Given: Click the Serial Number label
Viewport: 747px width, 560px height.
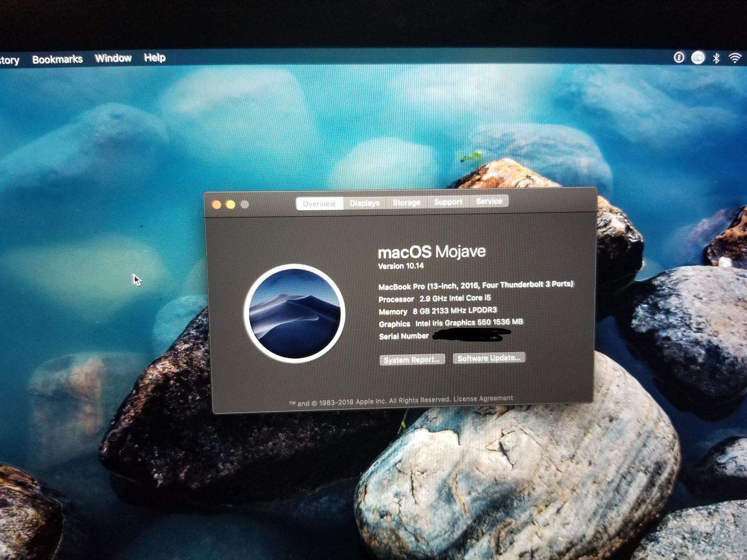Looking at the screenshot, I should click(x=404, y=336).
